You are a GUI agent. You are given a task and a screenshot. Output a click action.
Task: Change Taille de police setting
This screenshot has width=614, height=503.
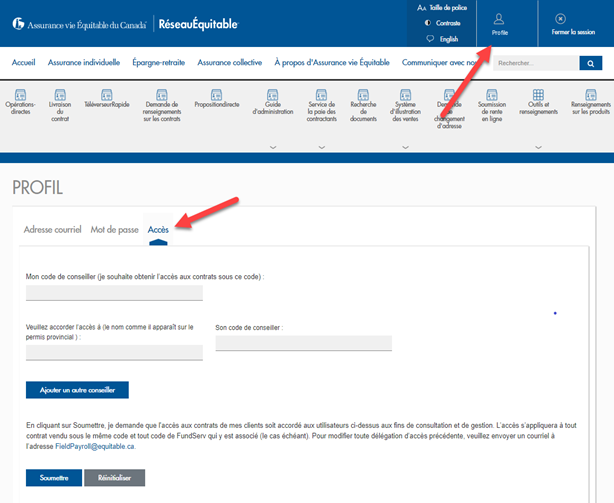[447, 7]
